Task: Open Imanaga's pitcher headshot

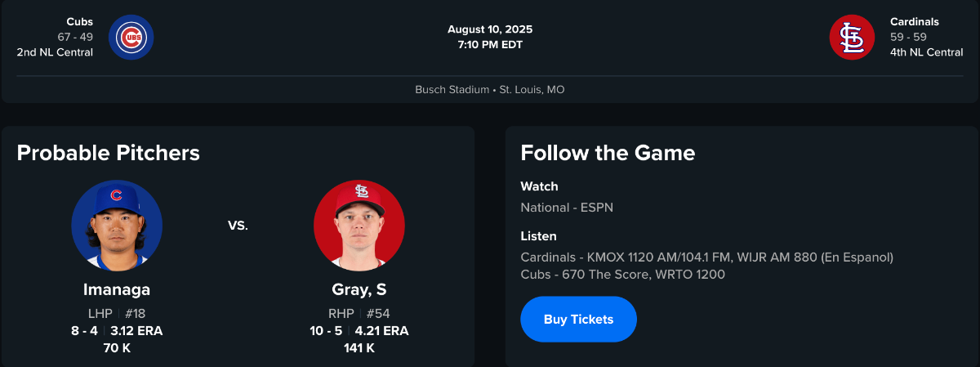Action: [117, 226]
